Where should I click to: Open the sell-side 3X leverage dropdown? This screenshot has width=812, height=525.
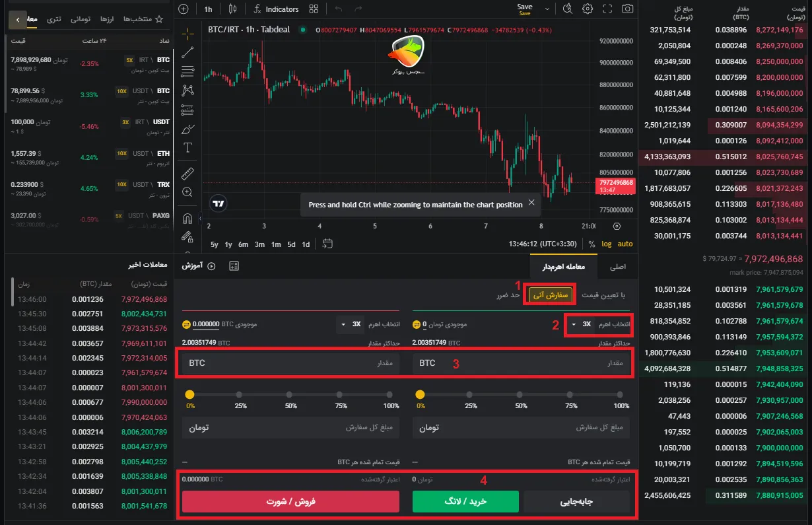350,324
